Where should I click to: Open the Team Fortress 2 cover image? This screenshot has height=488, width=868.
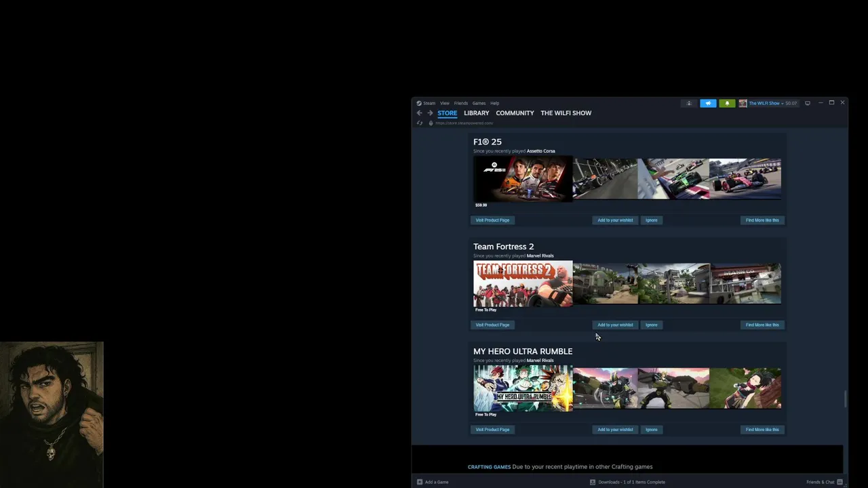[x=523, y=284]
